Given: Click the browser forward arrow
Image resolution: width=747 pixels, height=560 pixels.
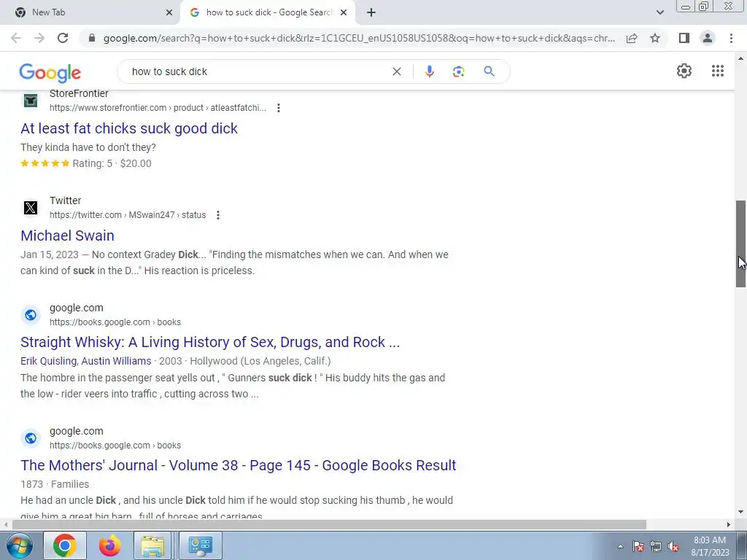Looking at the screenshot, I should 39,38.
